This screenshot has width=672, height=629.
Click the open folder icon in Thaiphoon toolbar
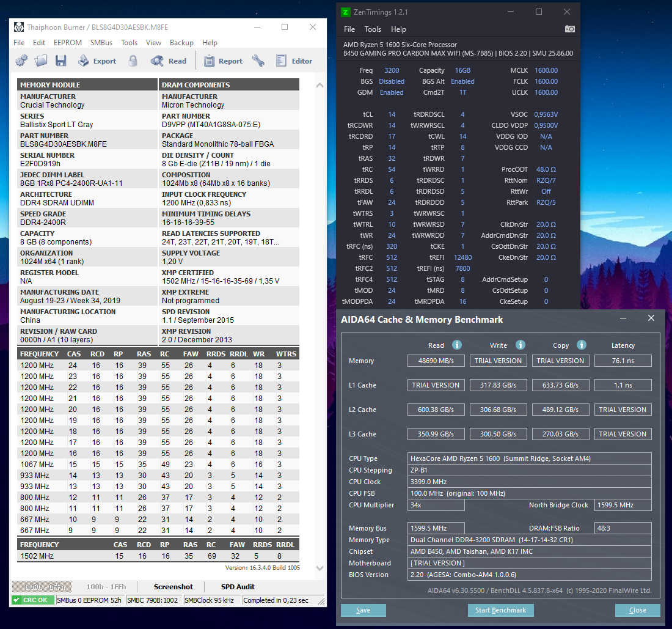tap(41, 61)
